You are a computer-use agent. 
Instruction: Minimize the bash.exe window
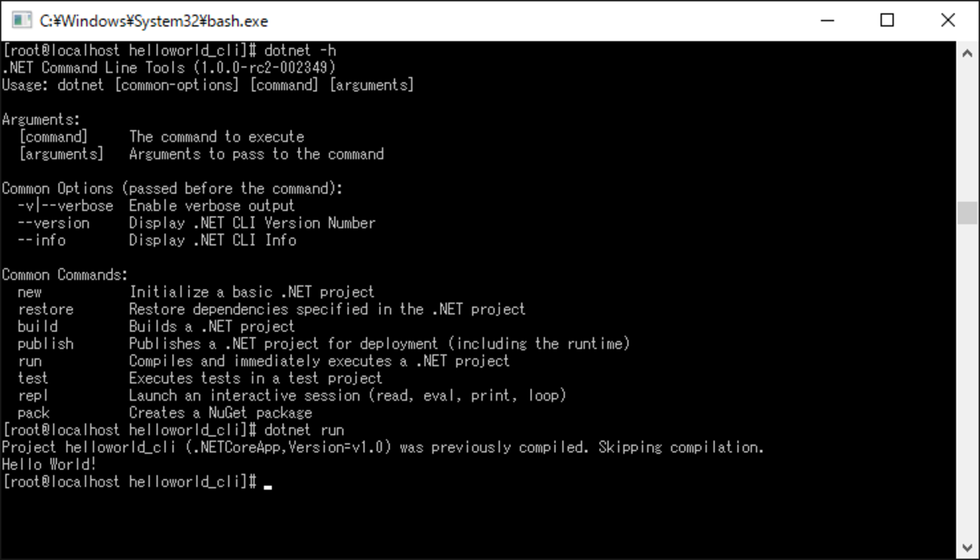[x=828, y=20]
